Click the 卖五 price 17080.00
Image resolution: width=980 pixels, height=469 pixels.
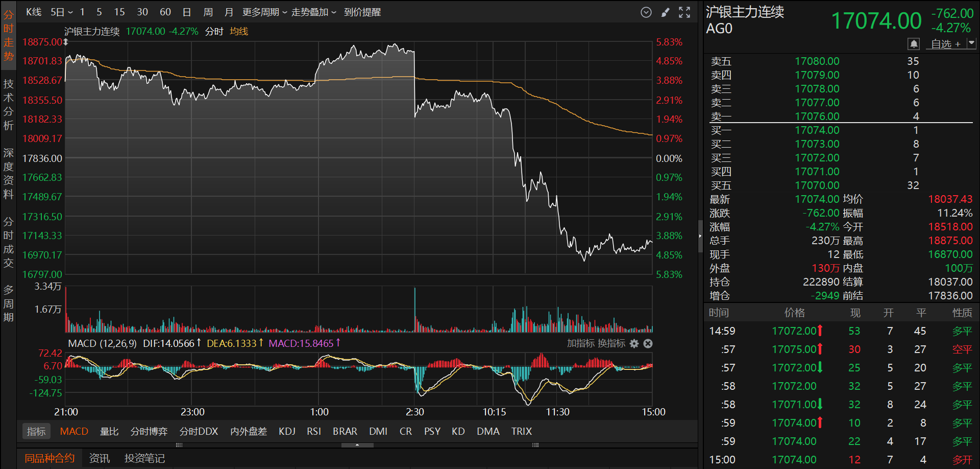pyautogui.click(x=817, y=61)
